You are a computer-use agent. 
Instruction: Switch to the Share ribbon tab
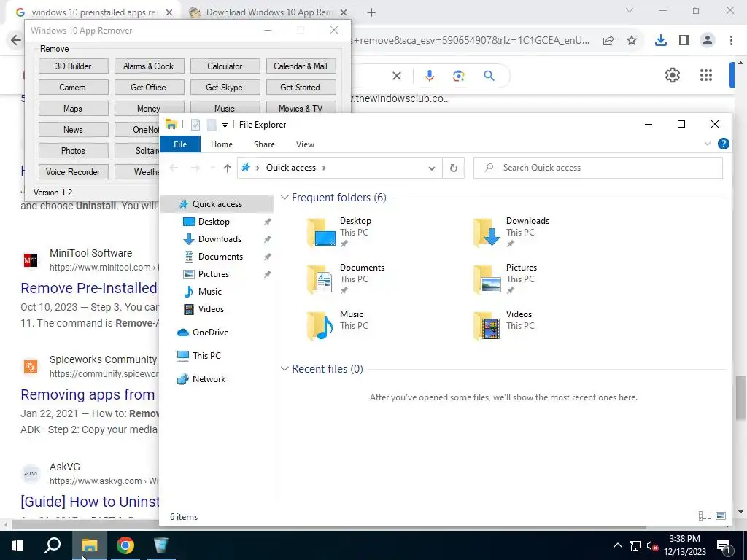[264, 144]
